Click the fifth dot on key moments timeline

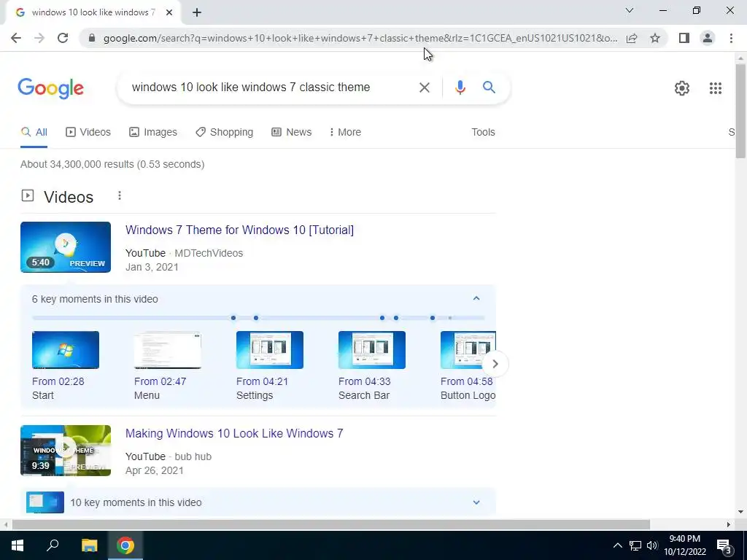coord(433,318)
